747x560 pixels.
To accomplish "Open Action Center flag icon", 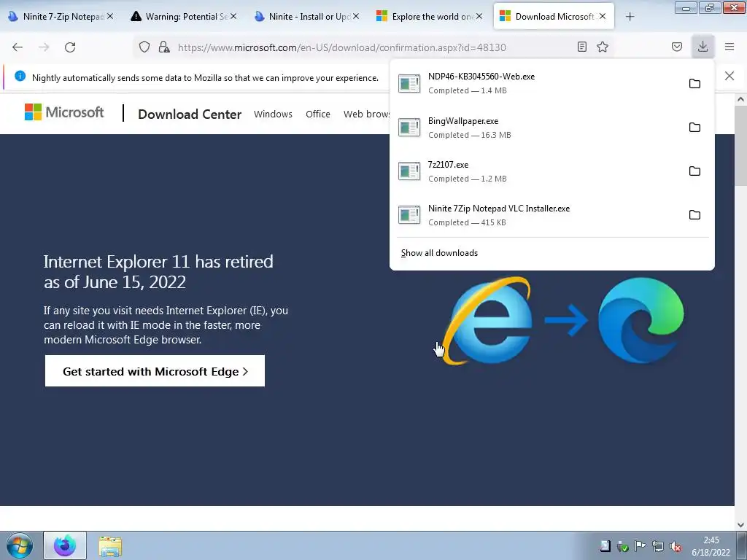I will (x=640, y=546).
